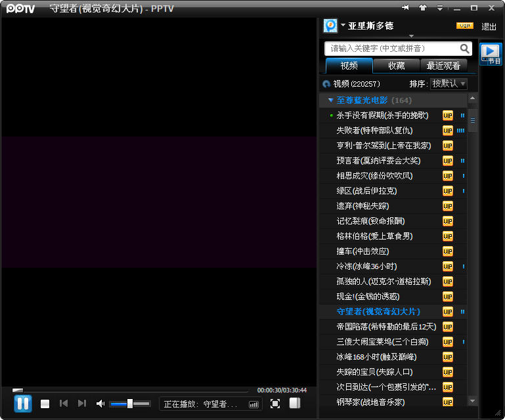This screenshot has width=505, height=420.
Task: Enter fullscreen mode
Action: point(275,404)
